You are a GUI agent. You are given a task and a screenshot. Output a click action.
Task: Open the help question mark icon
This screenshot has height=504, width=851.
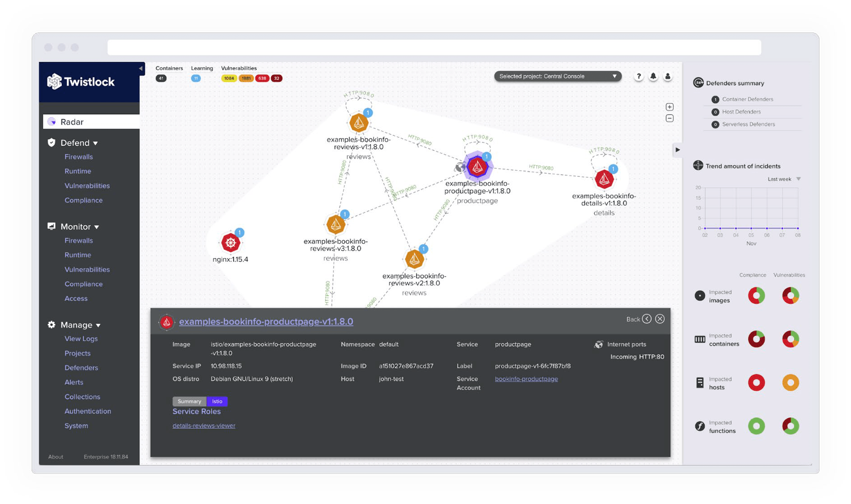pyautogui.click(x=638, y=76)
